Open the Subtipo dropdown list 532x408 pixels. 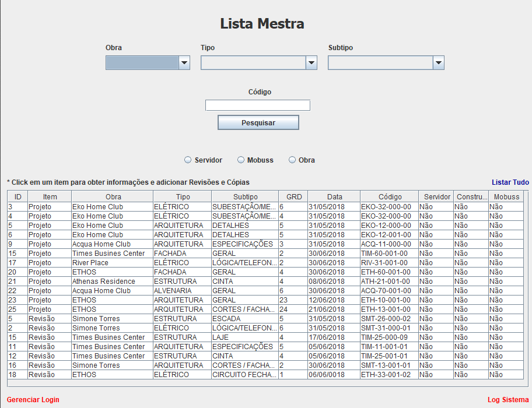coord(438,63)
